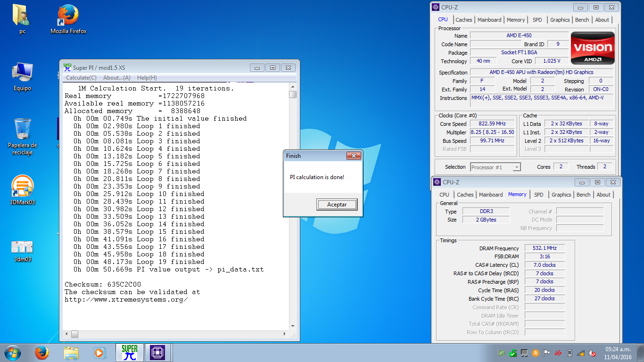Select the 3DMark03 desktop shortcut
The image size is (644, 362).
(22, 190)
